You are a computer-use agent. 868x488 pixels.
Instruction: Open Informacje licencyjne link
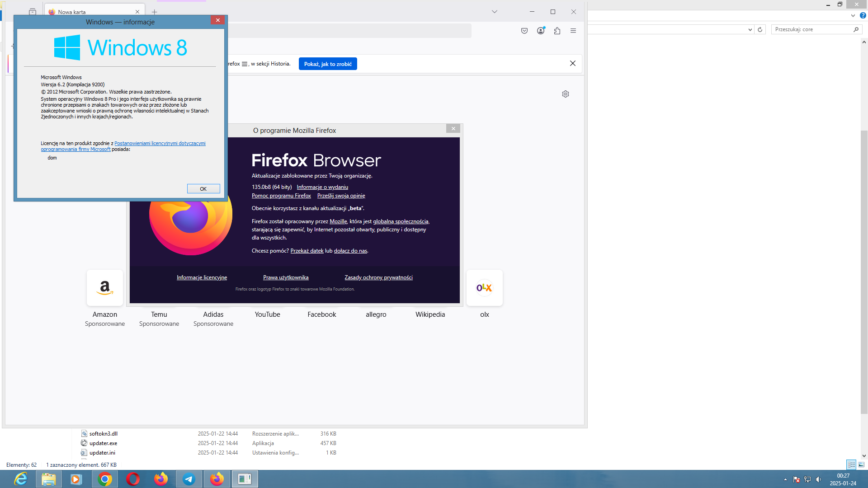202,277
